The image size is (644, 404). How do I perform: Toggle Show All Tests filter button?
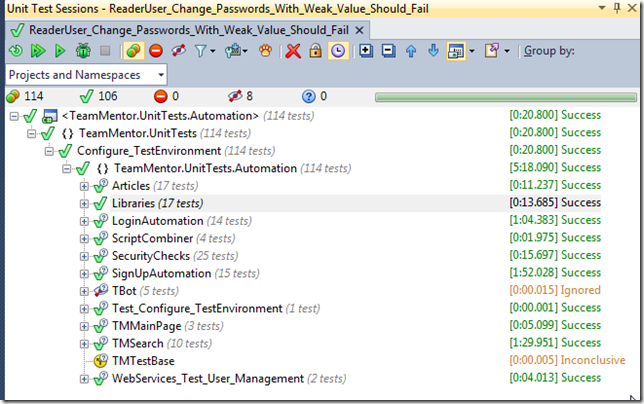(133, 51)
